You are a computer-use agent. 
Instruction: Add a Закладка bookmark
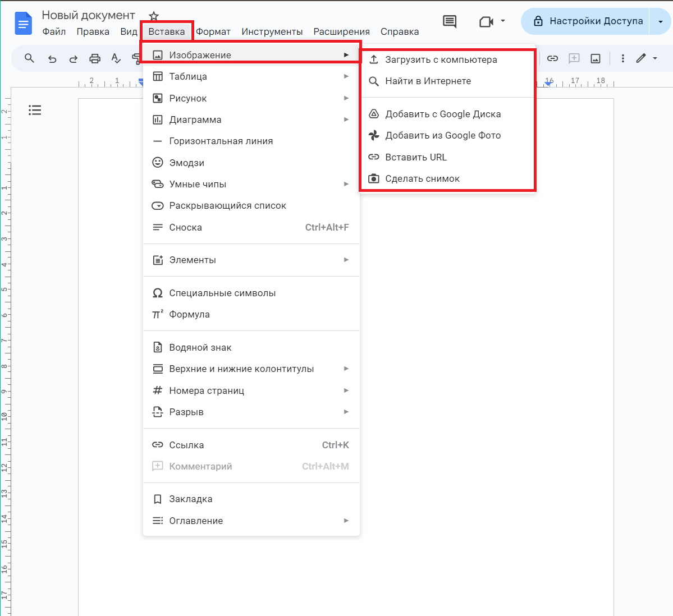(x=251, y=499)
